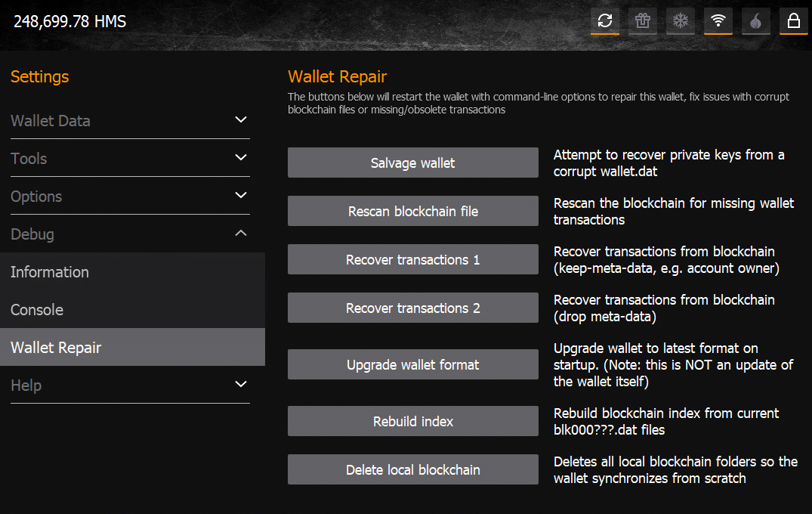Image resolution: width=812 pixels, height=514 pixels.
Task: Click Recover transactions 2 button
Action: tap(412, 308)
